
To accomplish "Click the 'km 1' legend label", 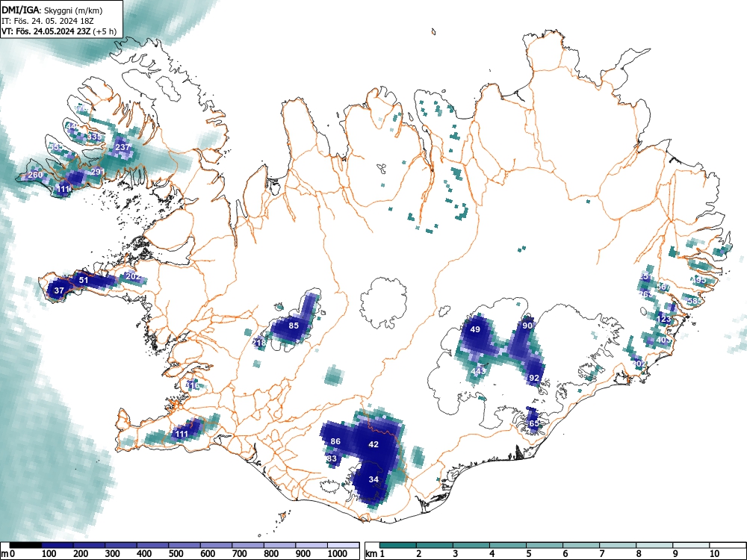I will (376, 554).
